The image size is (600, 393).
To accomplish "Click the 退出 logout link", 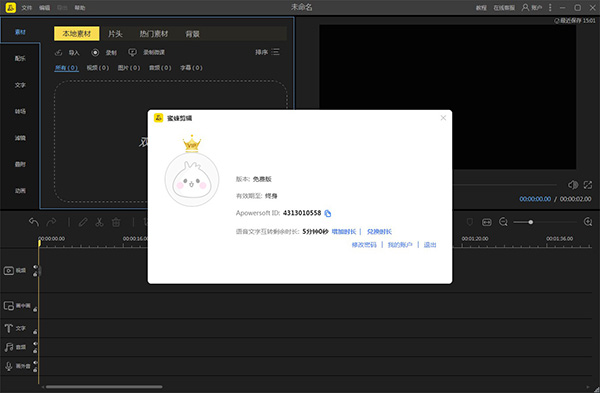I will 430,245.
